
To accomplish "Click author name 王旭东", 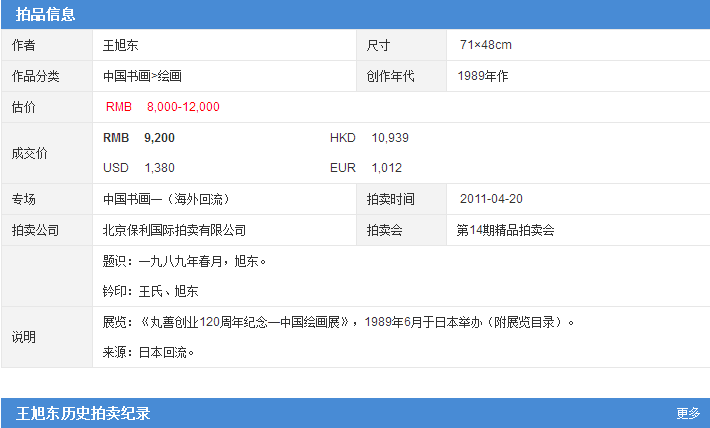I will click(121, 45).
